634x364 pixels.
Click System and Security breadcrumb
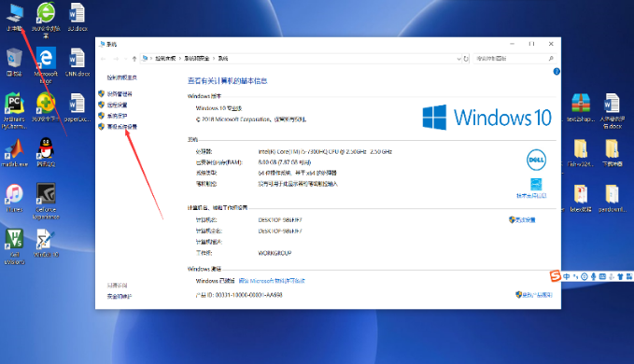coord(196,59)
